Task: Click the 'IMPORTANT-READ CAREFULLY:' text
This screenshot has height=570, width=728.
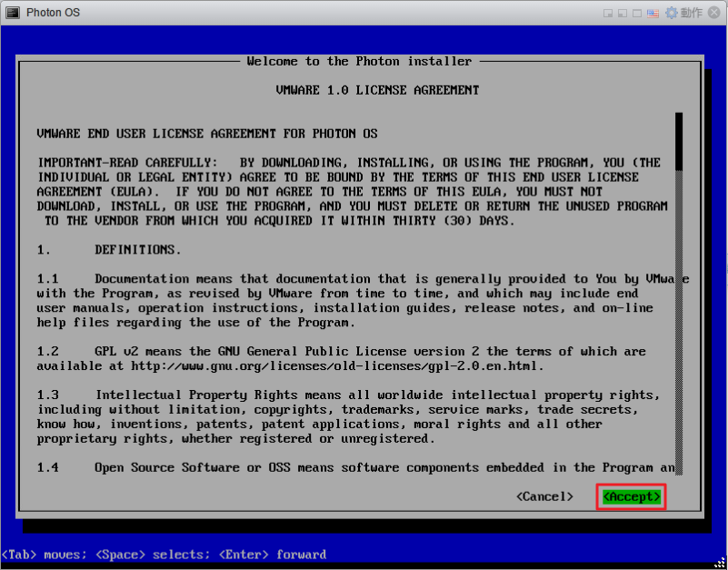Action: (x=127, y=163)
